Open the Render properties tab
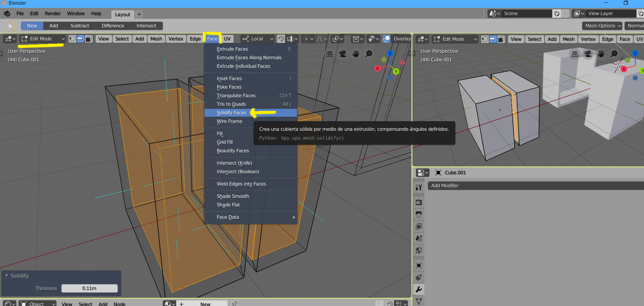The height and width of the screenshot is (306, 644). [x=419, y=202]
